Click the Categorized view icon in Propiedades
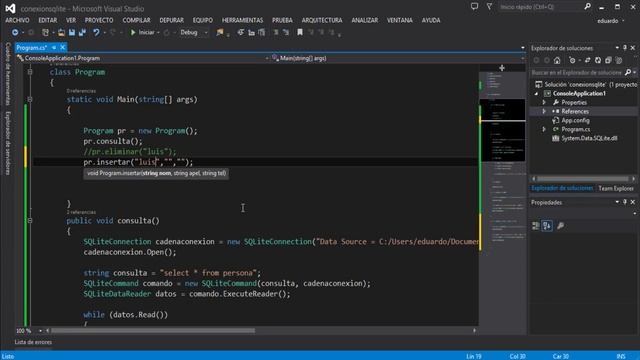Viewport: 640px width, 360px height. click(536, 226)
